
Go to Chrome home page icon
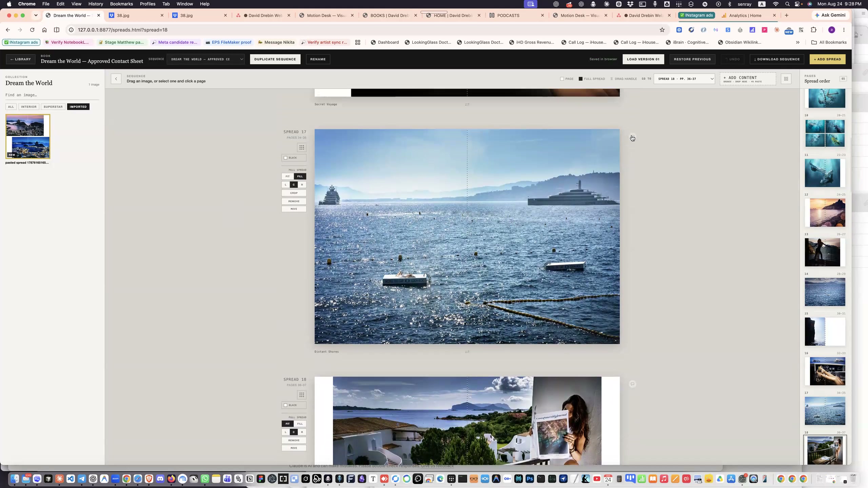click(44, 30)
